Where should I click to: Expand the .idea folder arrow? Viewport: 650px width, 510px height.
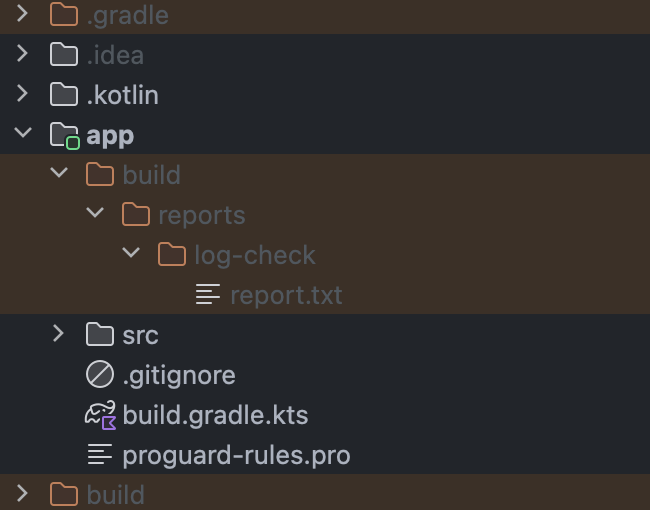tap(22, 54)
